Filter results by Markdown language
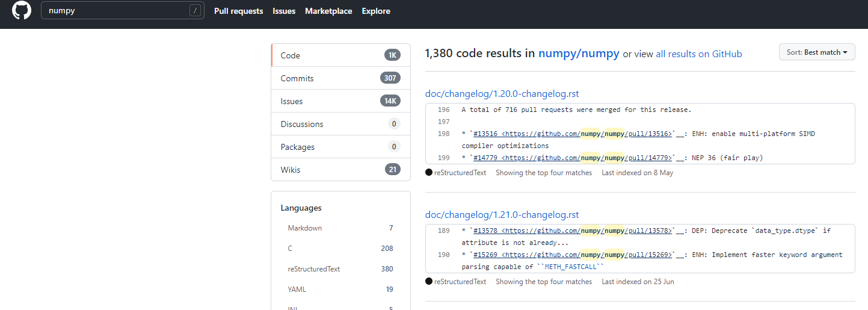868x310 pixels. click(340, 228)
